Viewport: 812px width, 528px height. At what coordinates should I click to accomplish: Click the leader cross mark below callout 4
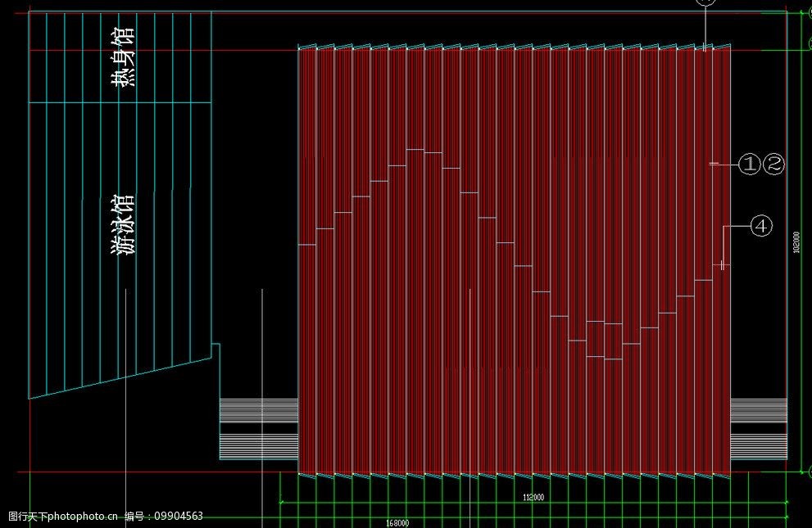(x=722, y=264)
